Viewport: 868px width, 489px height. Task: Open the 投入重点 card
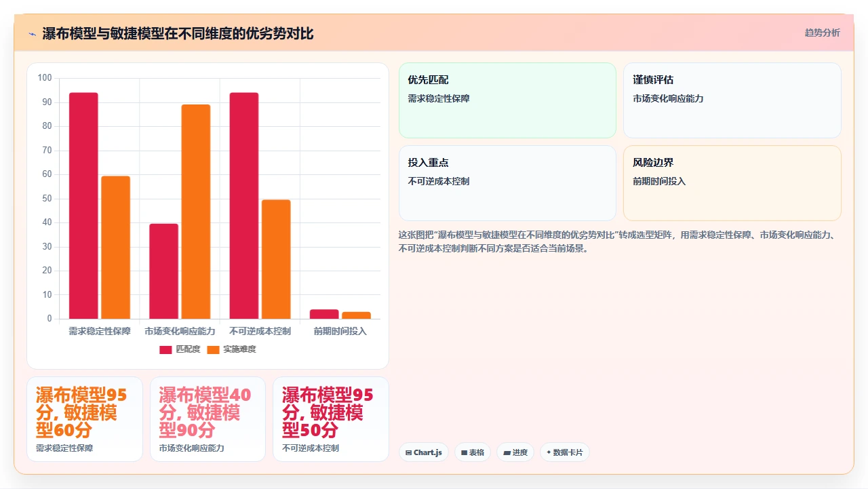point(507,183)
